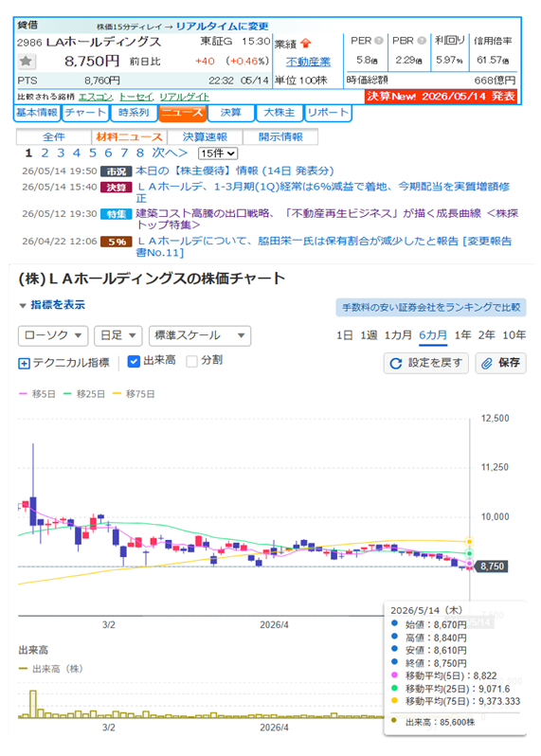
Task: Set chart range to 1日
Action: (x=345, y=335)
